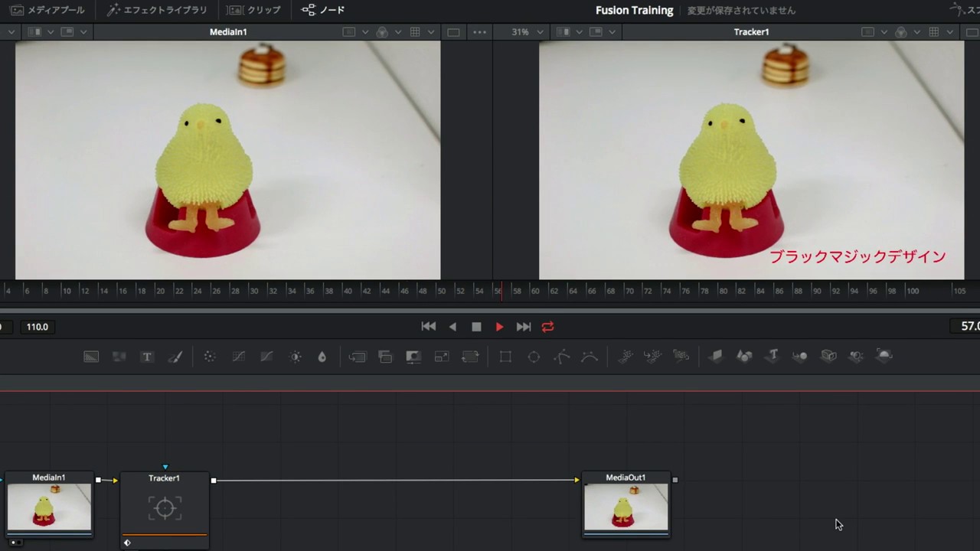The width and height of the screenshot is (980, 551).
Task: Click the playhead at frame 57
Action: click(x=501, y=291)
